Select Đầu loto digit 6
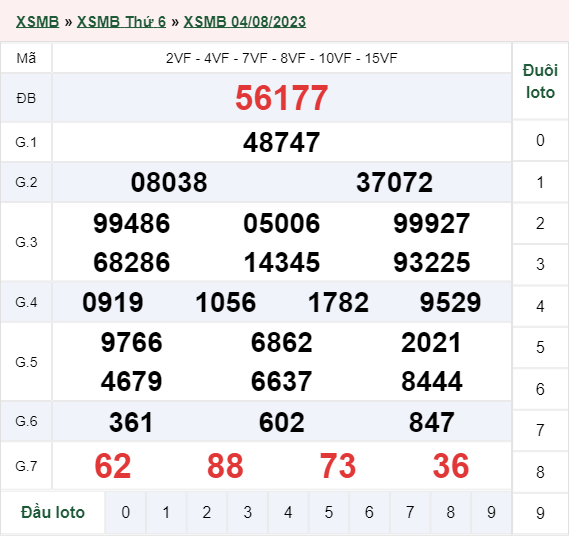This screenshot has width=569, height=536. click(369, 512)
